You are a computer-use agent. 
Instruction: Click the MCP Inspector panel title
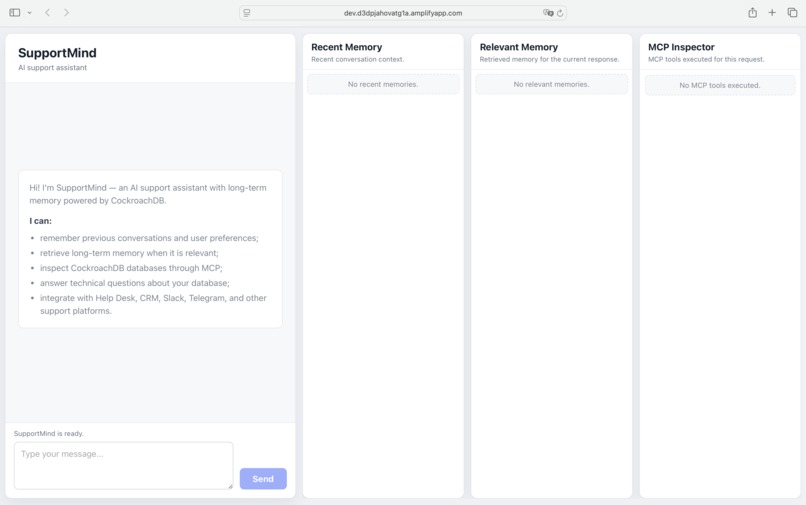(681, 47)
